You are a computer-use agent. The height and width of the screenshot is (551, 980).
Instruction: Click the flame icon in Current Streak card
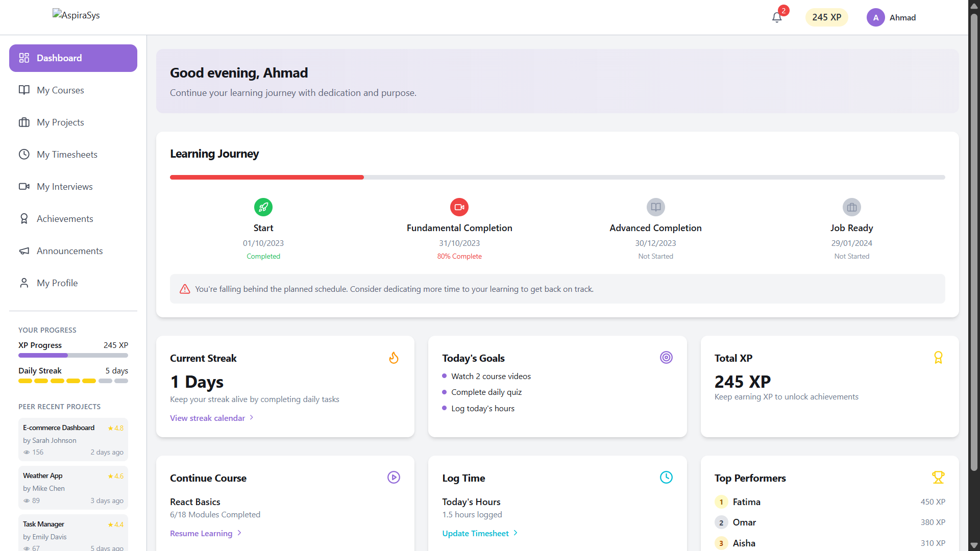coord(394,358)
